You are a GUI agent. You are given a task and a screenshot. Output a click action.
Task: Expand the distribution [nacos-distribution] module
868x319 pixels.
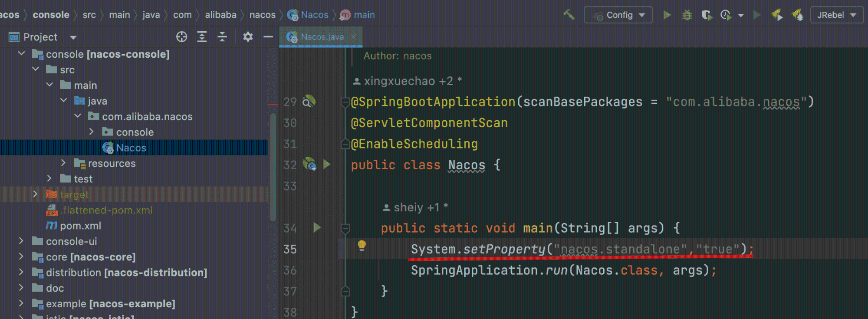[x=21, y=272]
